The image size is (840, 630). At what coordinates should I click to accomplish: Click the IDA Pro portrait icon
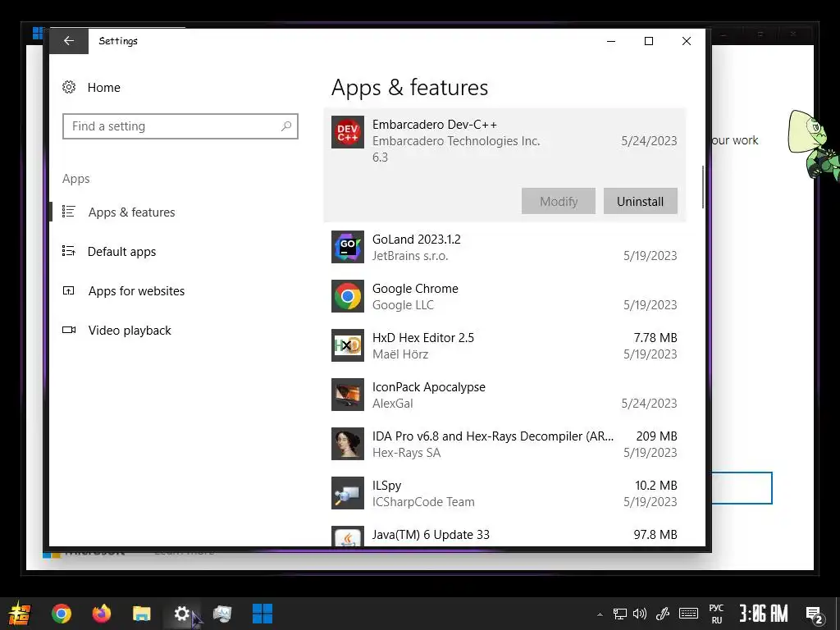tap(348, 444)
